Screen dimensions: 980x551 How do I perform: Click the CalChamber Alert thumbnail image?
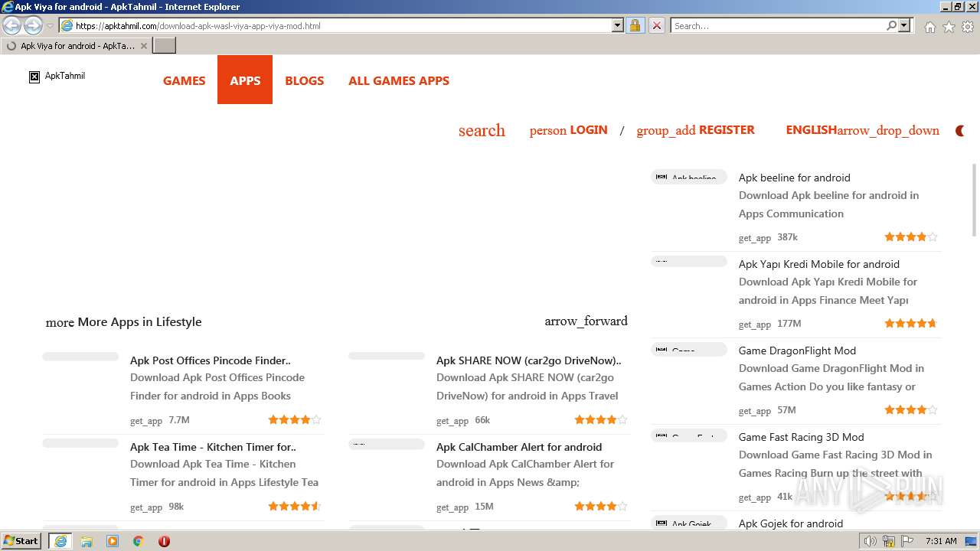[387, 444]
